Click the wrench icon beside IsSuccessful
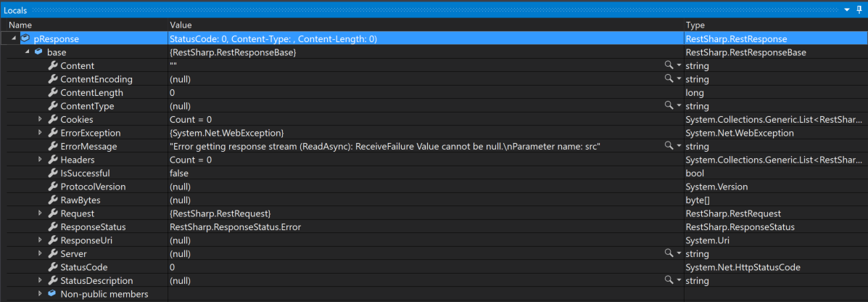 coord(53,173)
